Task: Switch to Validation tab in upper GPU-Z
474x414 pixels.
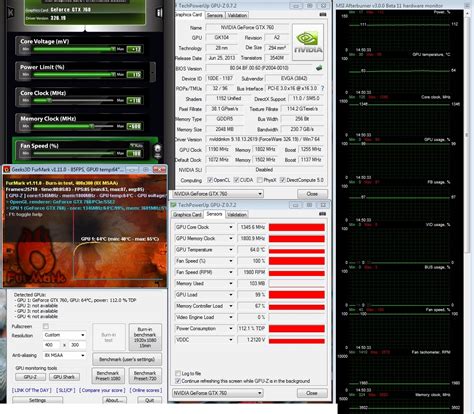Action: 237,15
